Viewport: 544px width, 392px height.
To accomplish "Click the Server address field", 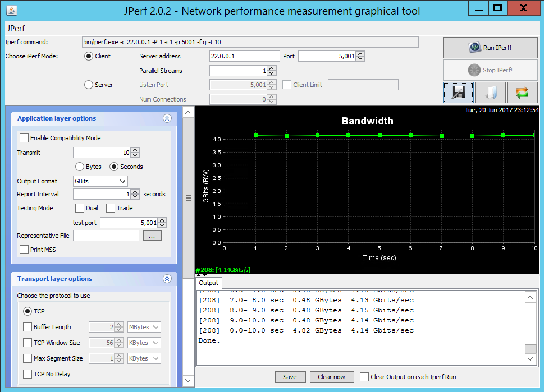I will click(245, 56).
